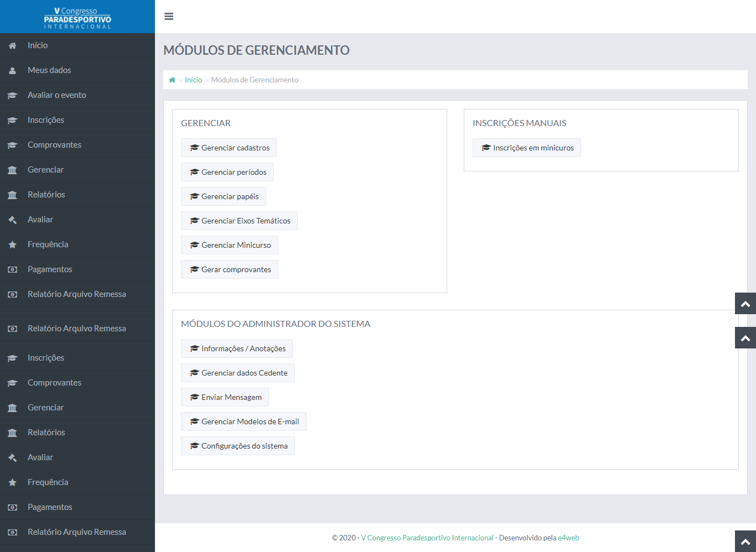Click the money icon beside first Pagamentos
This screenshot has height=552, width=756.
(x=12, y=270)
